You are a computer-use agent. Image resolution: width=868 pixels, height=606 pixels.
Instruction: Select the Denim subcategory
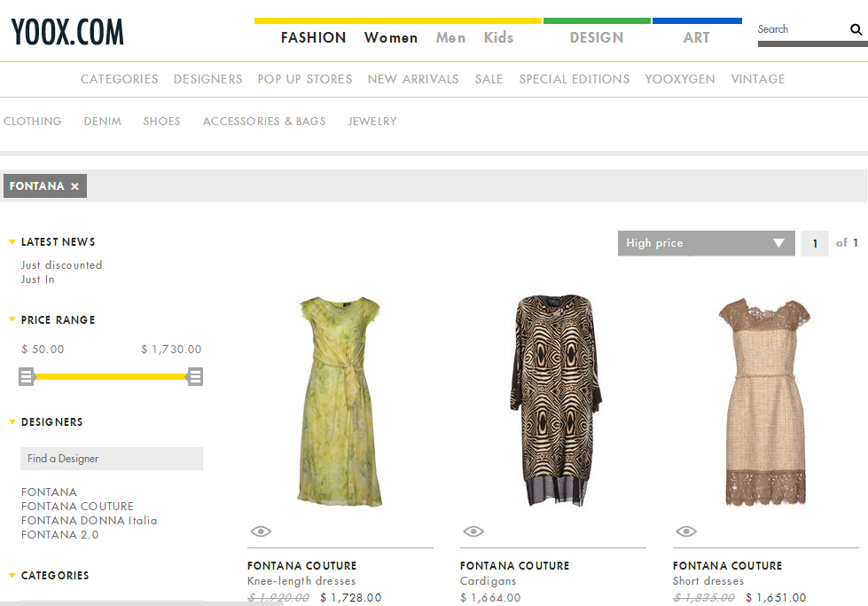pyautogui.click(x=103, y=122)
